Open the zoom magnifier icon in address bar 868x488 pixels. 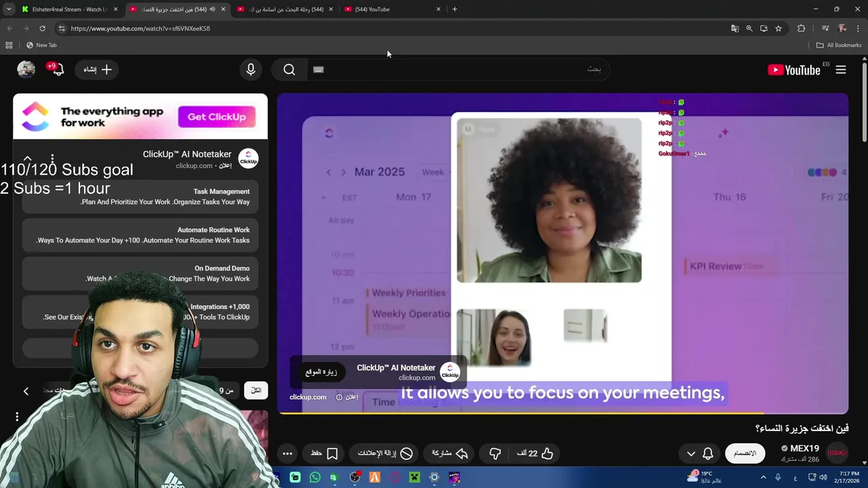tap(749, 28)
